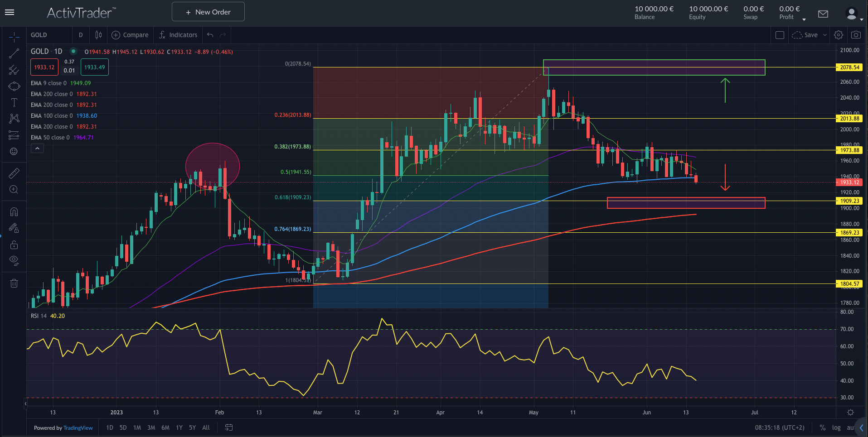Open the text annotation tool
868x437 pixels.
coord(14,102)
